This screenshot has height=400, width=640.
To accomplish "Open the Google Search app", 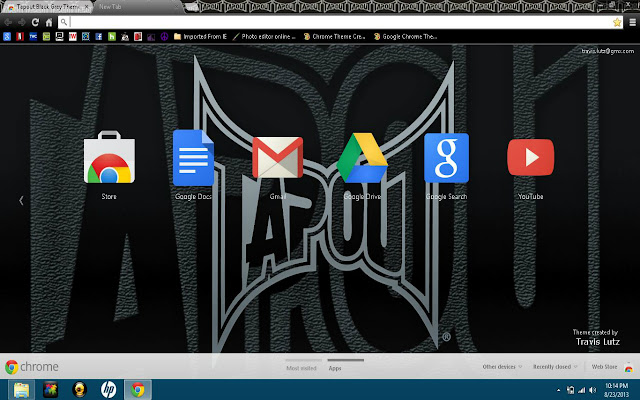I will [x=446, y=158].
